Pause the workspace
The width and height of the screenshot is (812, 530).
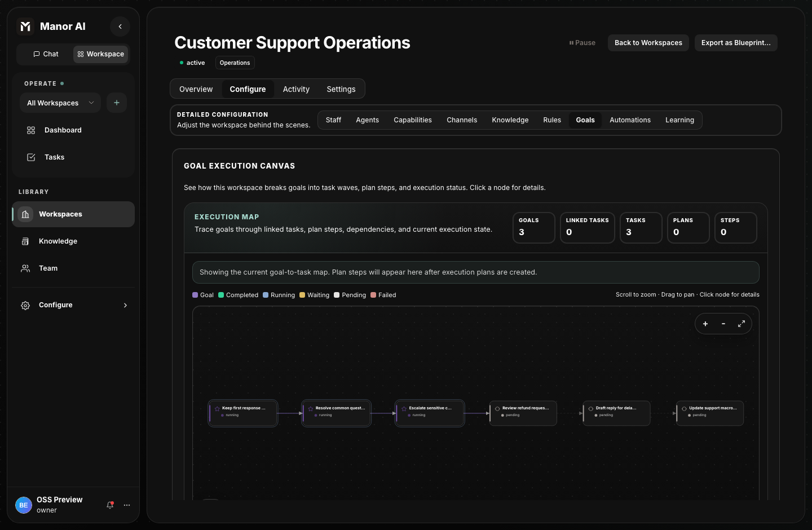582,43
